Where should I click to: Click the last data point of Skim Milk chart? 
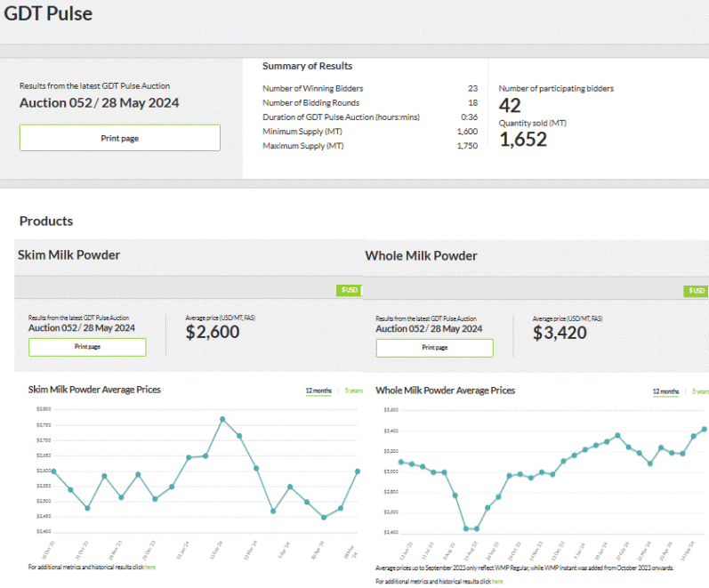point(358,471)
